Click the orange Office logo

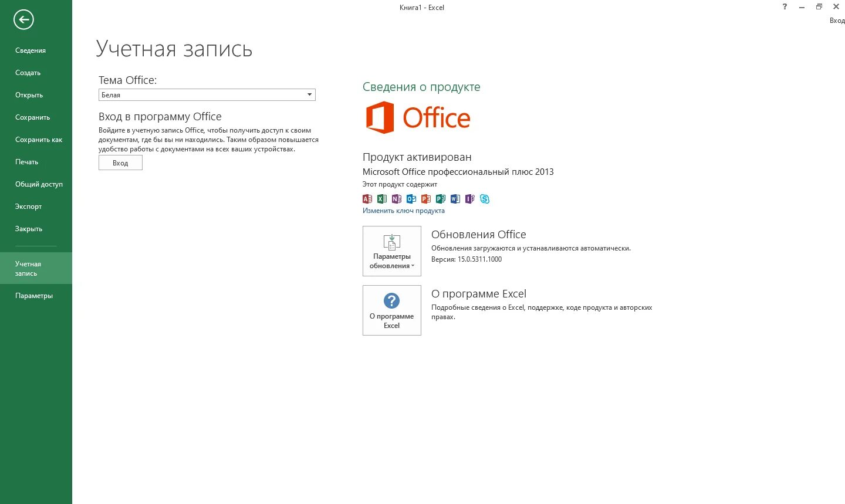(418, 117)
